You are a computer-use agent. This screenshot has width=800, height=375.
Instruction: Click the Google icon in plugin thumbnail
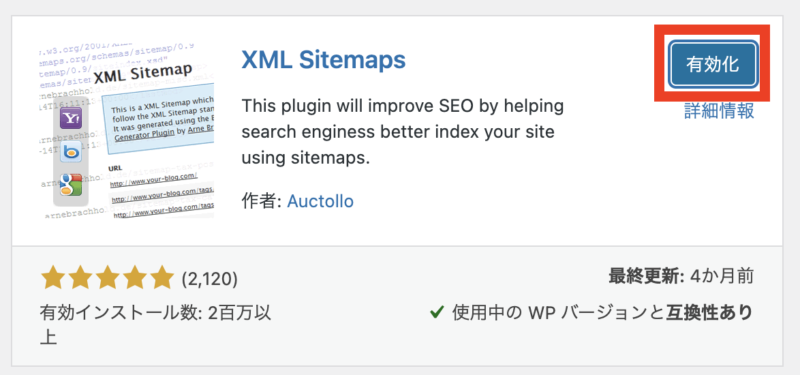coord(71,185)
